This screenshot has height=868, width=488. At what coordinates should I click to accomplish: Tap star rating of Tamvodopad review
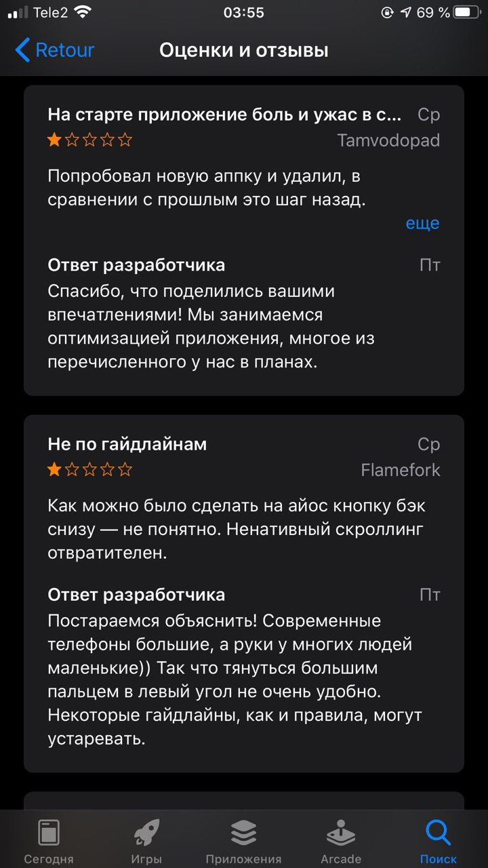pos(89,140)
